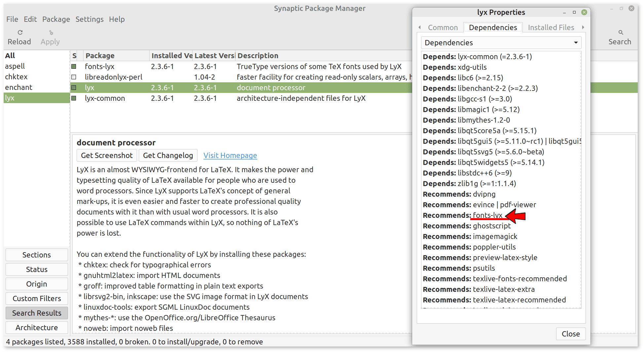Click the right tab scroll arrow in lyx Properties
Viewport: 644px width, 353px height.
tap(583, 27)
